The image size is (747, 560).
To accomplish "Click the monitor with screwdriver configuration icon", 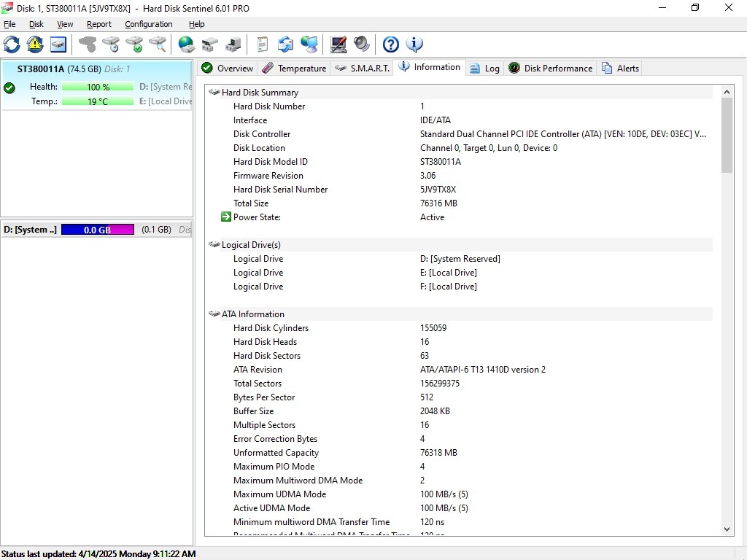I will [x=338, y=44].
